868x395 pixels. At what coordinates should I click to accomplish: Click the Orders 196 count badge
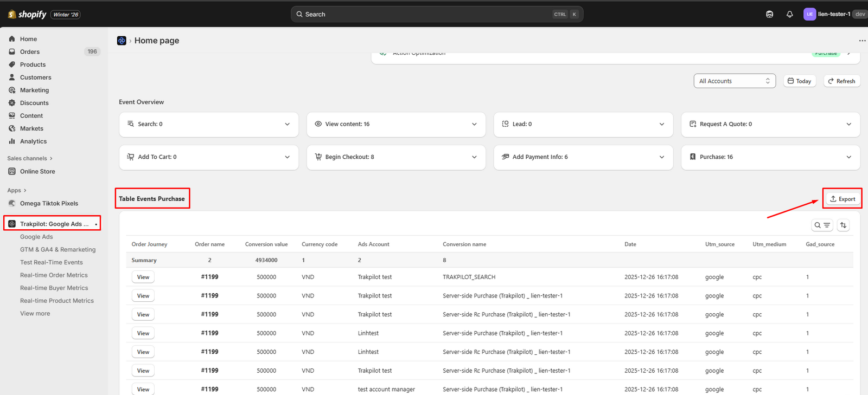(x=92, y=52)
